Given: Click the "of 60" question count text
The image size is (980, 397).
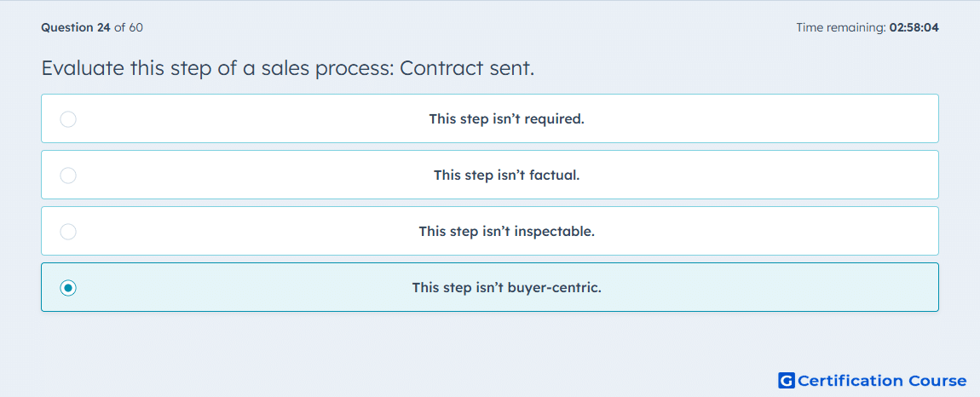Looking at the screenshot, I should coord(128,27).
